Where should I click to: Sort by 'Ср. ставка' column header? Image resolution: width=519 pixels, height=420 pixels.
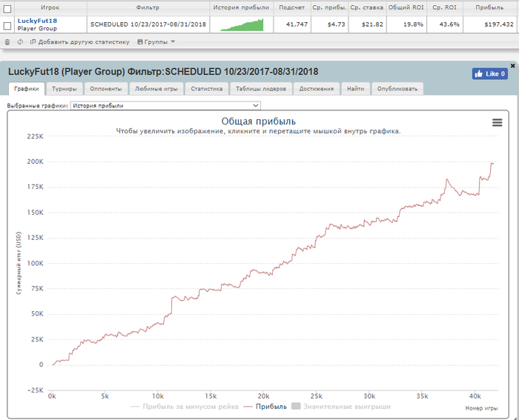[367, 7]
